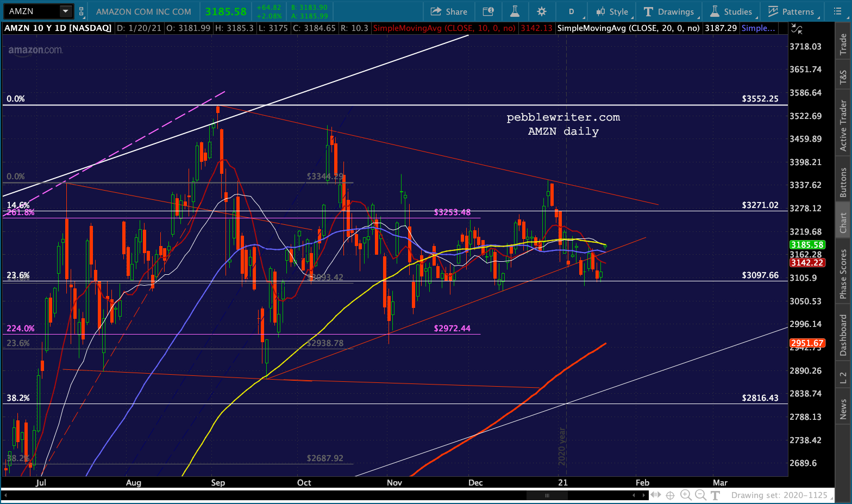Open the Style menu

(612, 11)
